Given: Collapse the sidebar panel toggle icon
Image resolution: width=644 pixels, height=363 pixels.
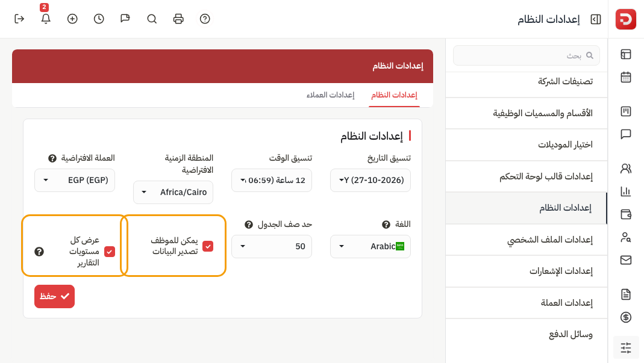Looking at the screenshot, I should [596, 19].
